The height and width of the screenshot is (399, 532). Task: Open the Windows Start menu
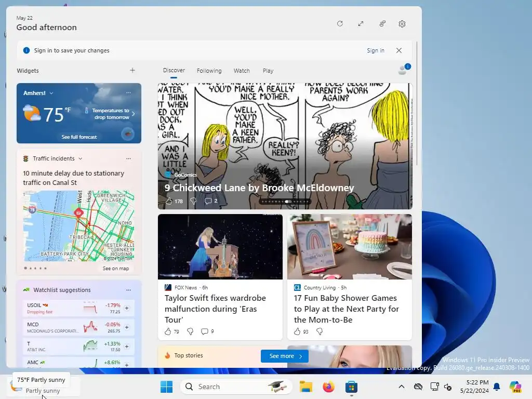166,387
